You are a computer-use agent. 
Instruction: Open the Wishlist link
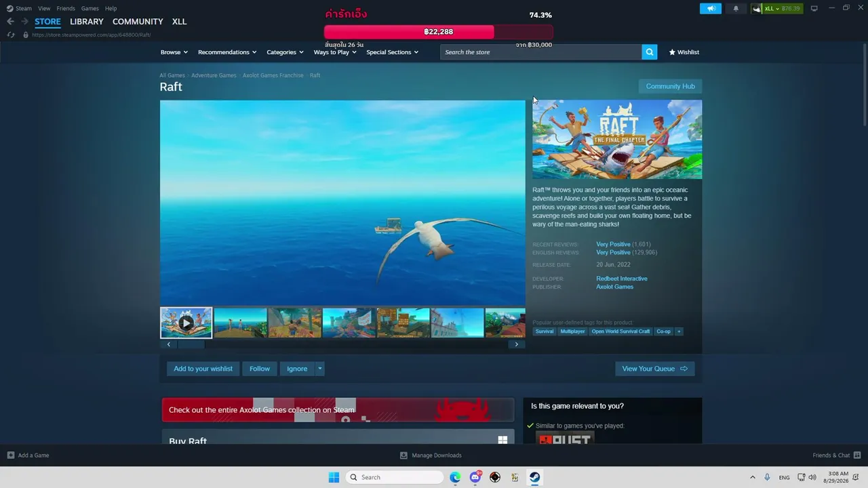(684, 52)
